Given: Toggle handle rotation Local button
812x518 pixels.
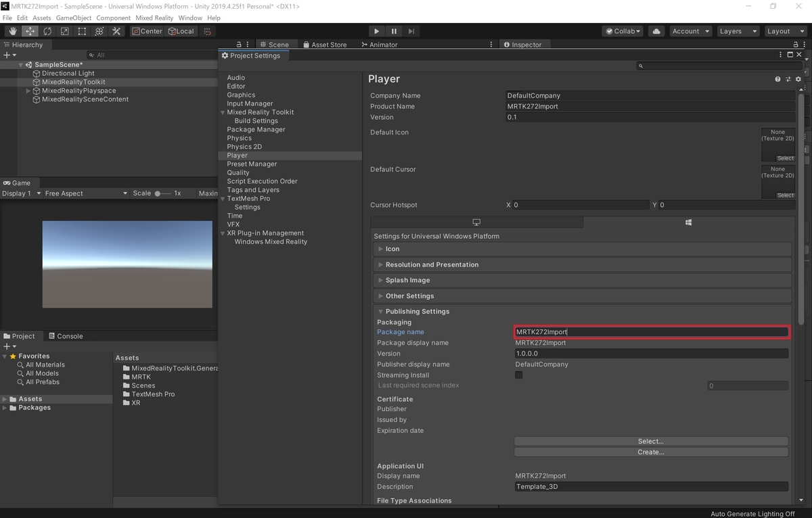Looking at the screenshot, I should 181,31.
